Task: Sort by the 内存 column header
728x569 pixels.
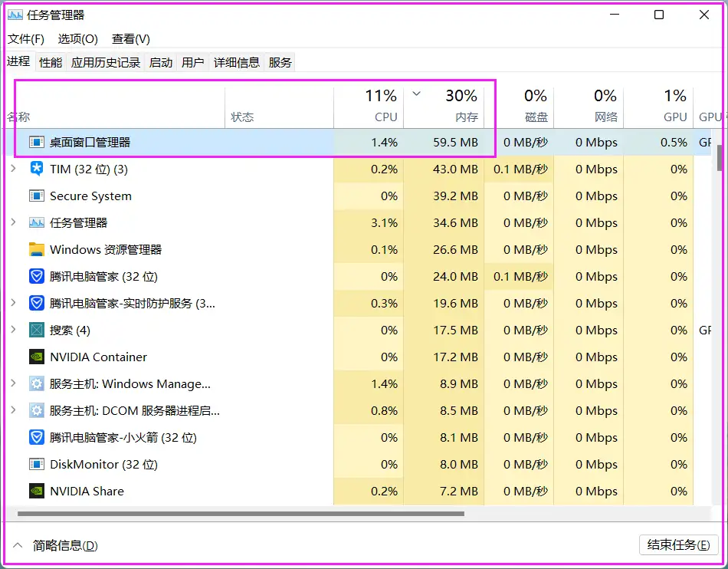Action: click(x=444, y=106)
